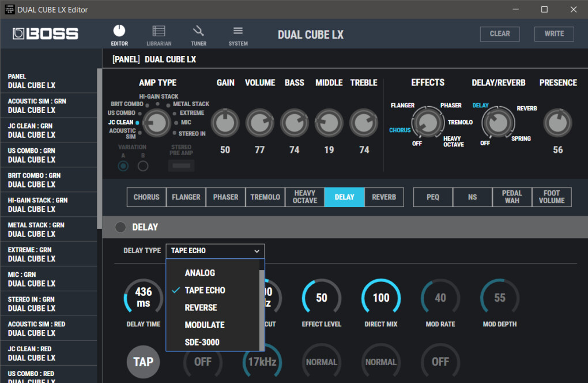Screen dimensions: 588x383
Task: Switch to the Heavy Octave tab
Action: [305, 197]
